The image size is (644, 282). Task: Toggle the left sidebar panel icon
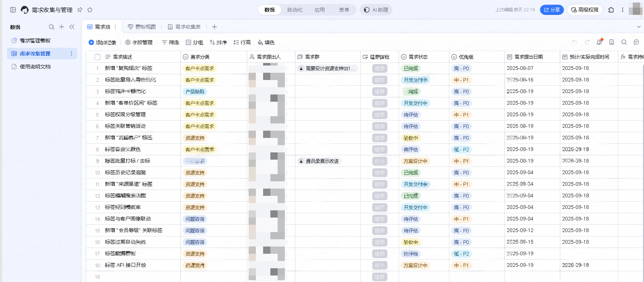pos(13,10)
